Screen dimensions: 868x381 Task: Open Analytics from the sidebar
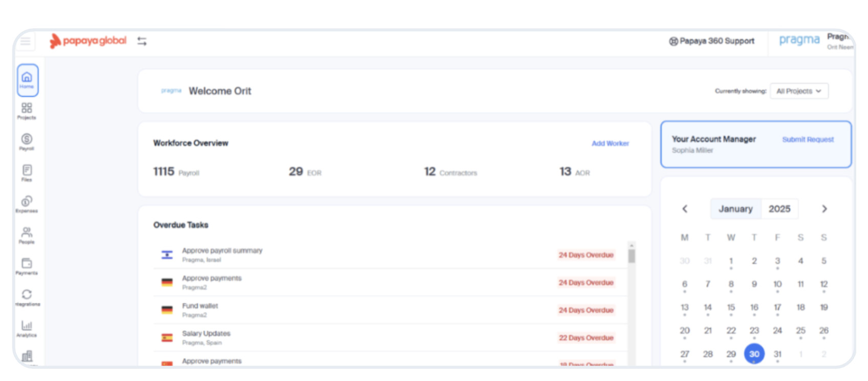27,328
